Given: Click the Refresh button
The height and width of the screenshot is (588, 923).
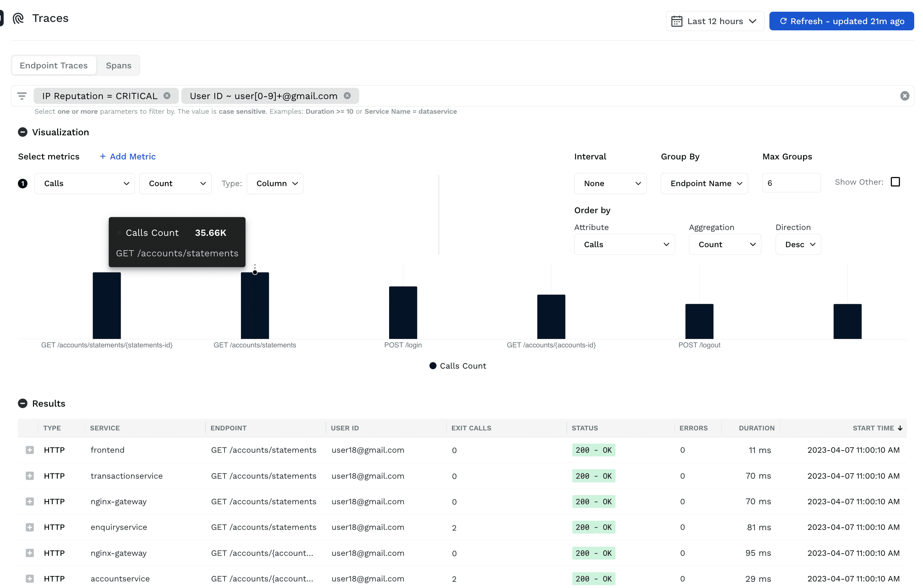Looking at the screenshot, I should (x=841, y=21).
